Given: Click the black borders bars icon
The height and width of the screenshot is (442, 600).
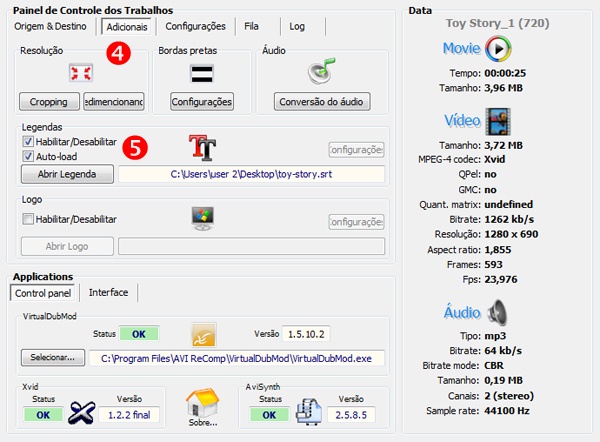Looking at the screenshot, I should pyautogui.click(x=201, y=72).
